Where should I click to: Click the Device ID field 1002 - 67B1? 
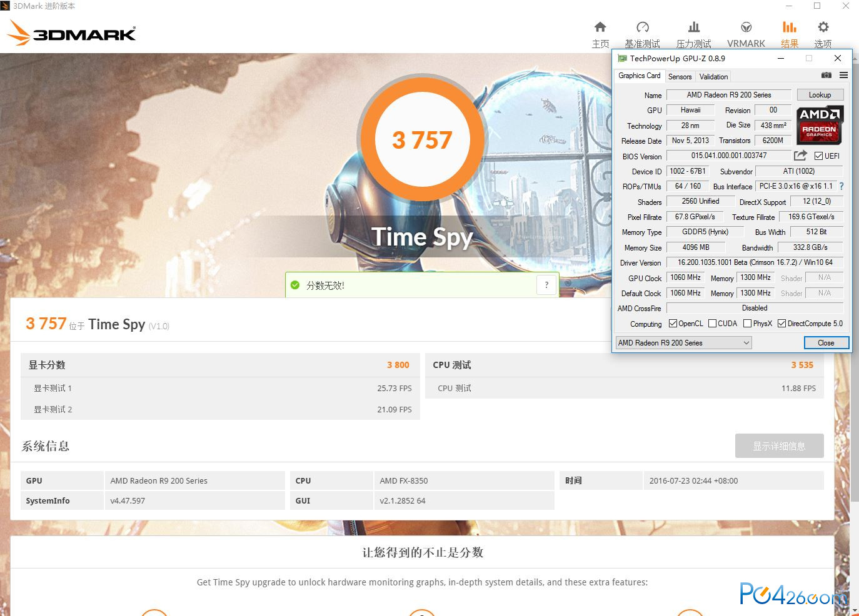click(688, 171)
